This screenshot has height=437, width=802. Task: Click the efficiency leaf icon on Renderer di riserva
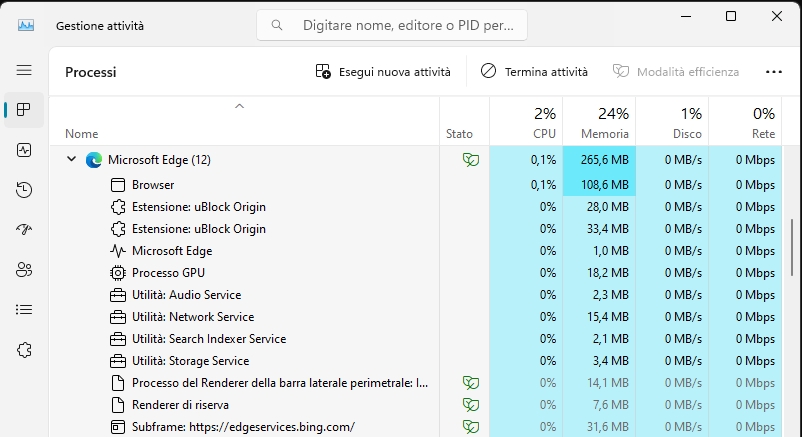click(471, 405)
